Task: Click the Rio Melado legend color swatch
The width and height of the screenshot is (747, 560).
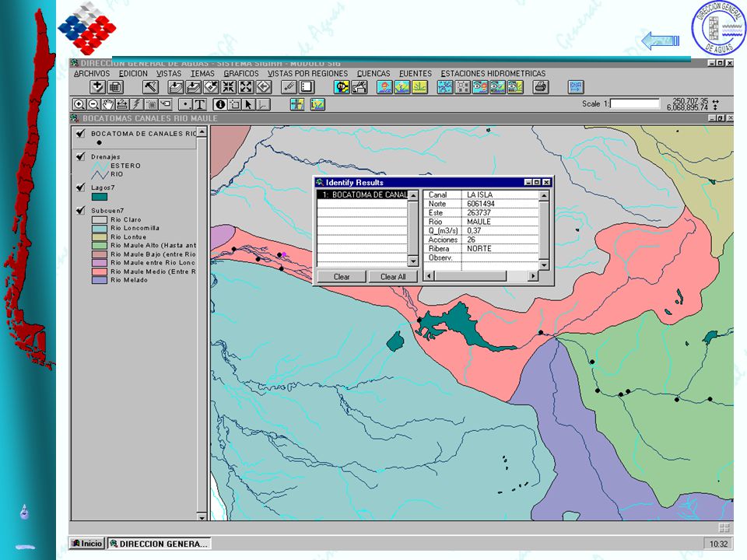Action: click(99, 280)
